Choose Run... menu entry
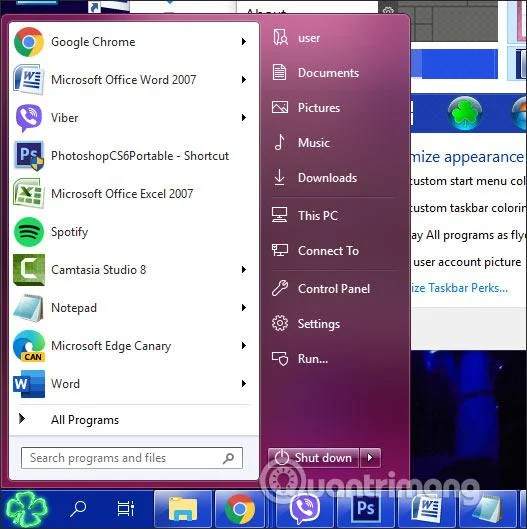The height and width of the screenshot is (529, 527). coord(312,359)
